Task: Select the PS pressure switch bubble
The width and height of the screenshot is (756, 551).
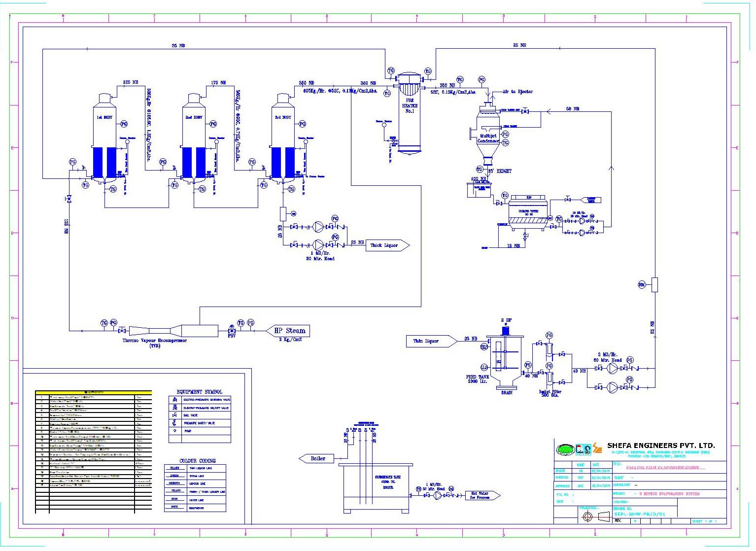Action: click(x=528, y=365)
